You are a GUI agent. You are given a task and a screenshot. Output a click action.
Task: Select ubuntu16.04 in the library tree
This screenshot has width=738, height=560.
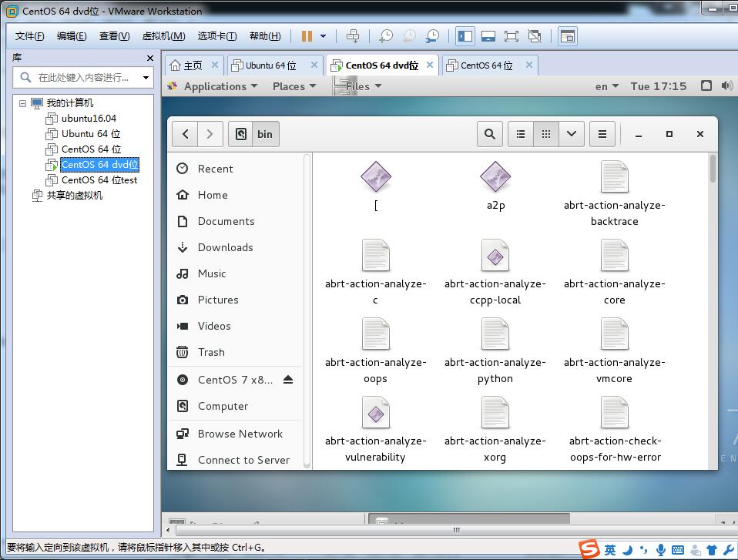click(81, 118)
